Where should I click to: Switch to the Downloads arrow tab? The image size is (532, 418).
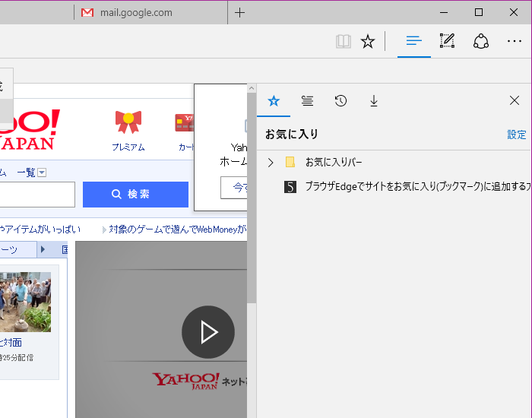[x=374, y=101]
